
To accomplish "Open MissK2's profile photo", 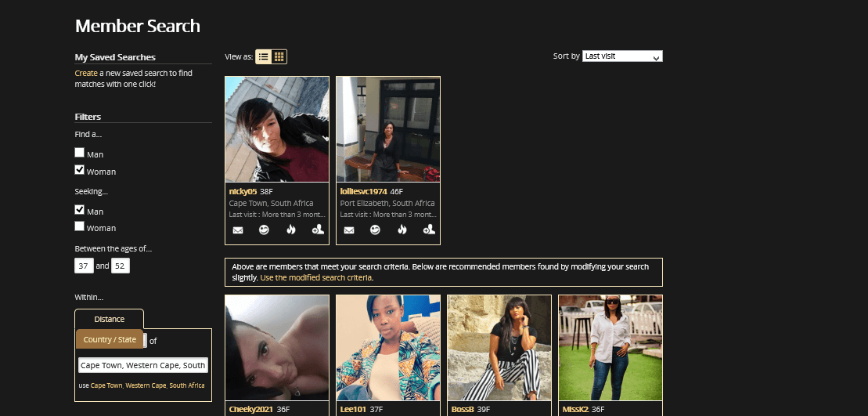I will click(610, 348).
